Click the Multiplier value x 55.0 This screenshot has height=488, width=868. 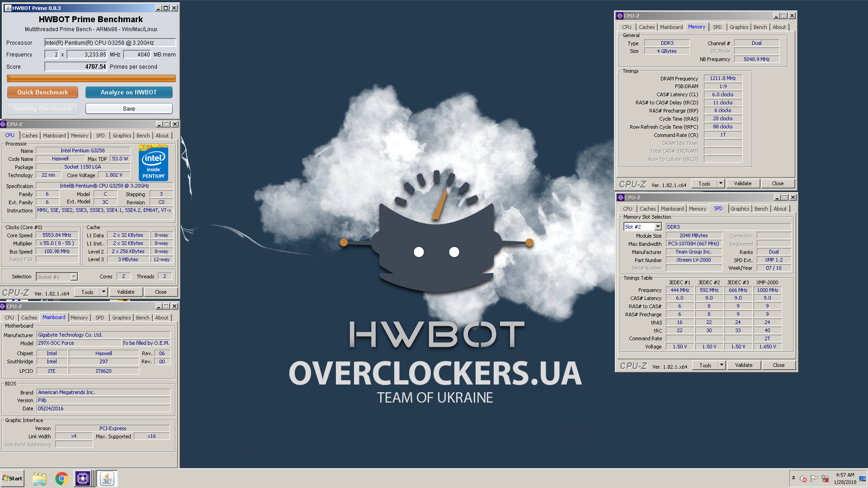tap(57, 243)
